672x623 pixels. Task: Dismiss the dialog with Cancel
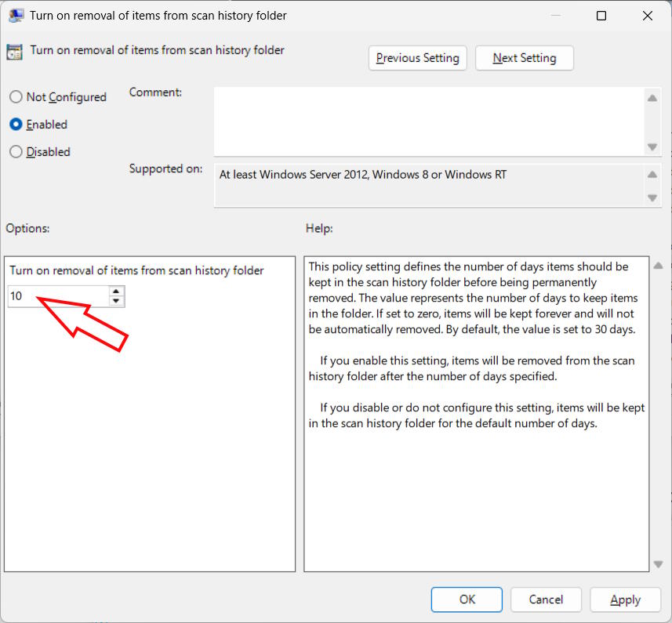point(546,599)
